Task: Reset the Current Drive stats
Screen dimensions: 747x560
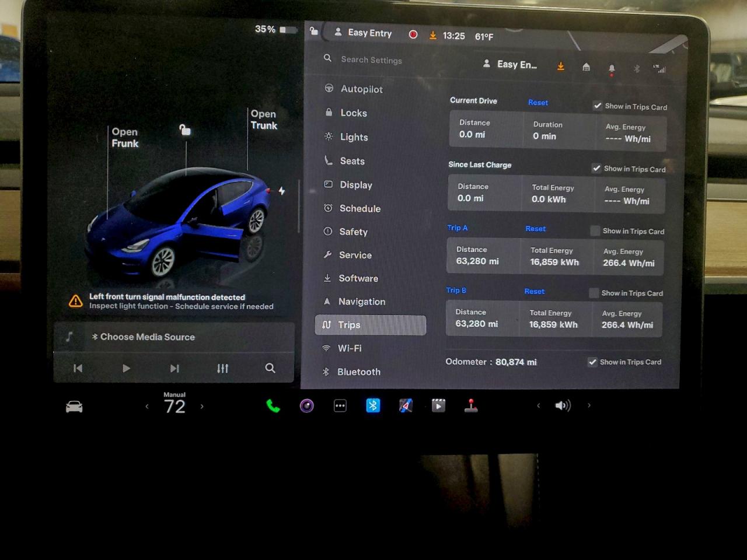Action: tap(538, 103)
